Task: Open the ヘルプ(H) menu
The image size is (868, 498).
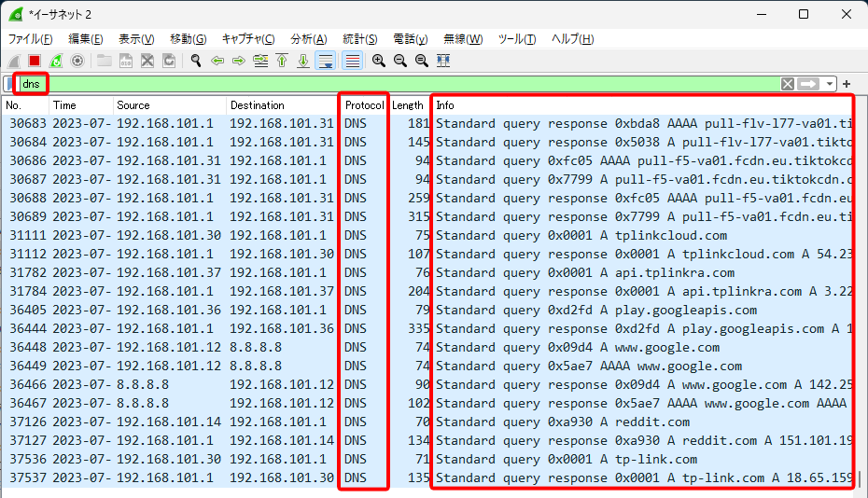Action: click(572, 39)
